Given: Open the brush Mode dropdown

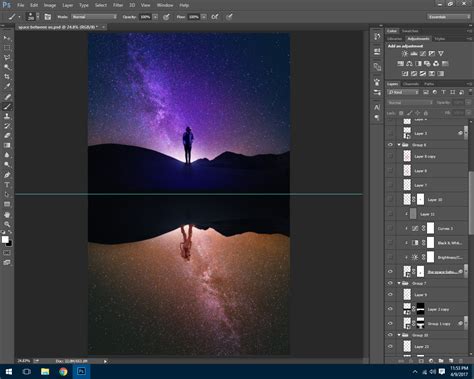Looking at the screenshot, I should (94, 17).
